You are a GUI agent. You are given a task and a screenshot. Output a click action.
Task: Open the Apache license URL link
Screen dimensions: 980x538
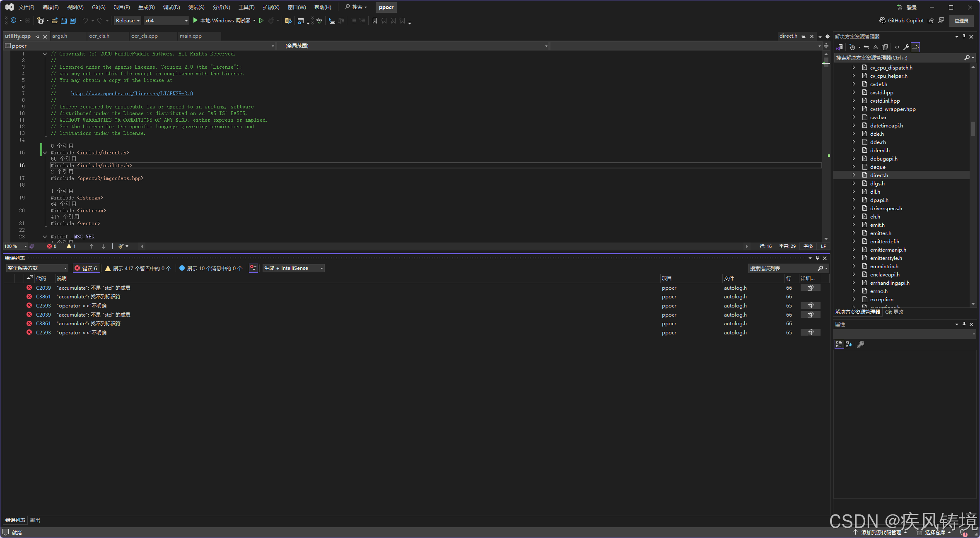(132, 94)
